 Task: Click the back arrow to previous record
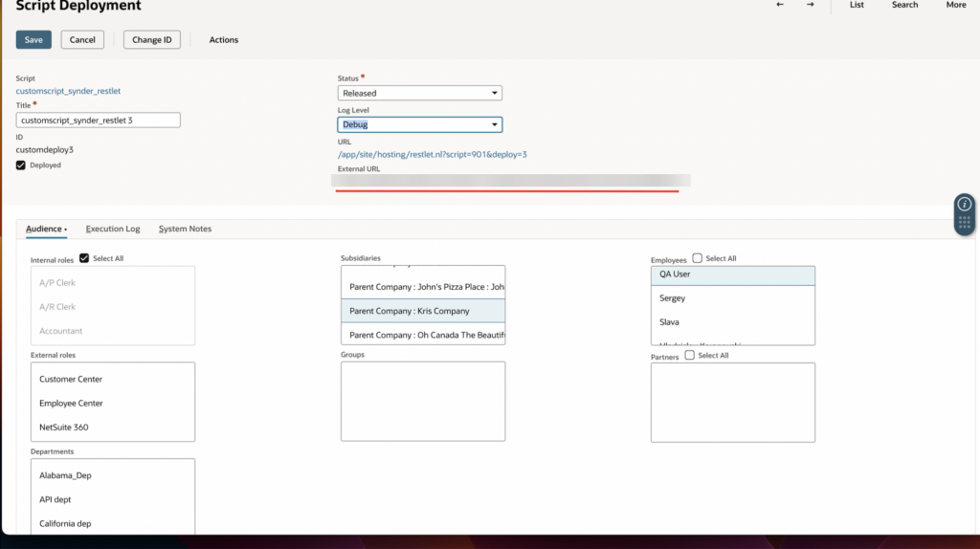point(780,5)
